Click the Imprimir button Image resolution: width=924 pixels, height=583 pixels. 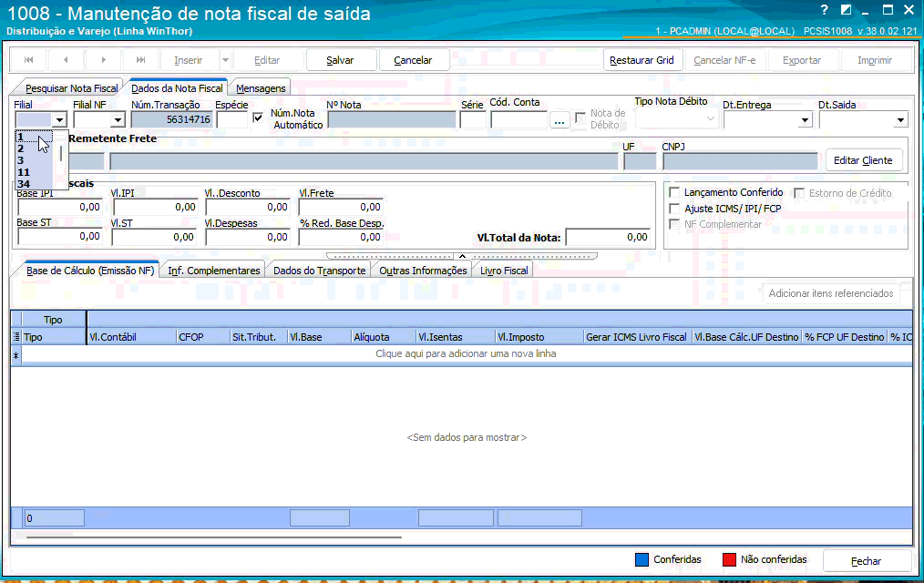tap(875, 60)
